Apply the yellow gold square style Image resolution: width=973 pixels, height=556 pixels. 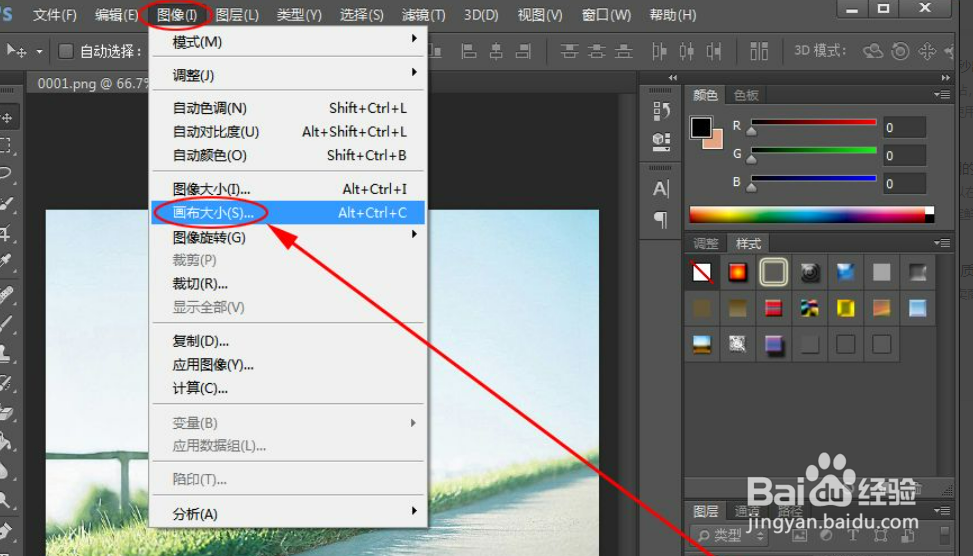click(846, 308)
